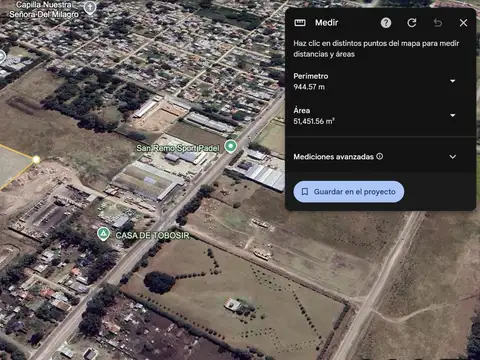Click the Medir panel title
Image resolution: width=480 pixels, height=360 pixels.
tap(327, 22)
